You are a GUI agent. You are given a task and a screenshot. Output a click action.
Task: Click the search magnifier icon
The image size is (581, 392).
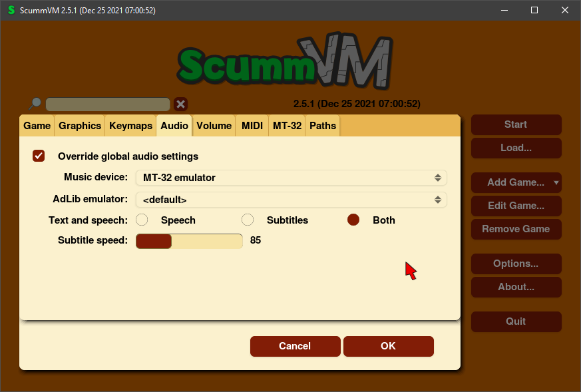click(35, 103)
